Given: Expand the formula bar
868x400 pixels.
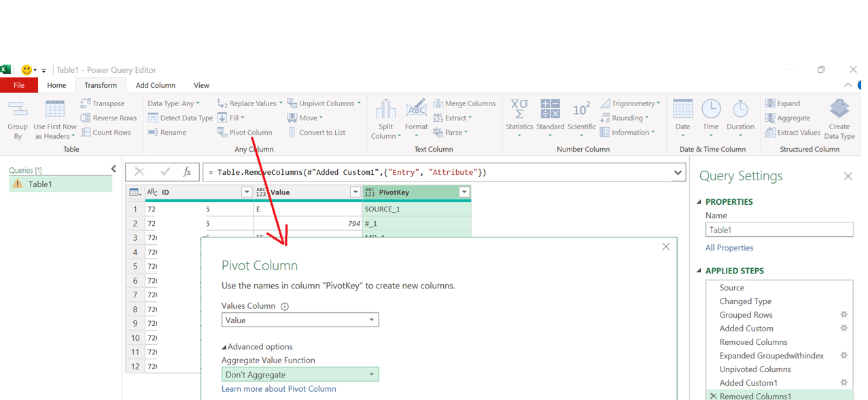Looking at the screenshot, I should [678, 173].
